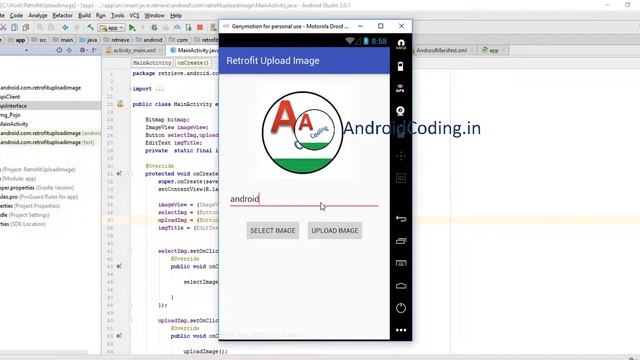Open the Code menu

[16, 16]
